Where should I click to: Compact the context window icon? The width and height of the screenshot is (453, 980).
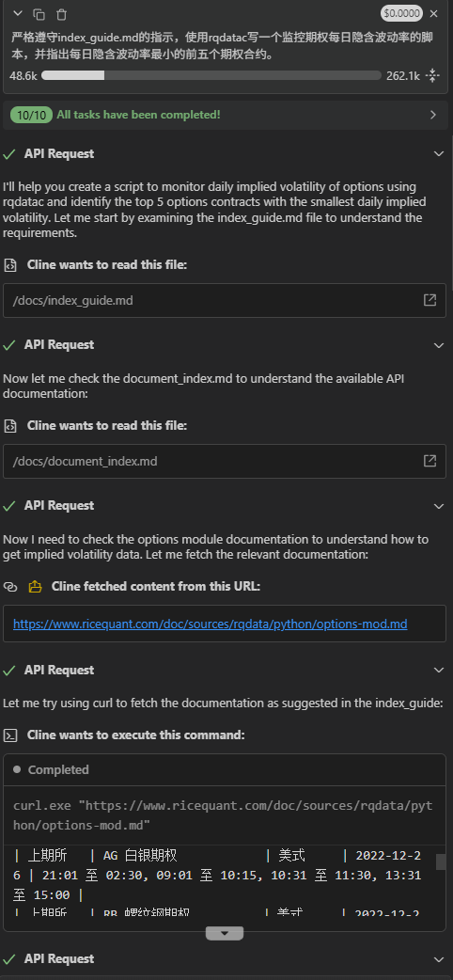432,75
